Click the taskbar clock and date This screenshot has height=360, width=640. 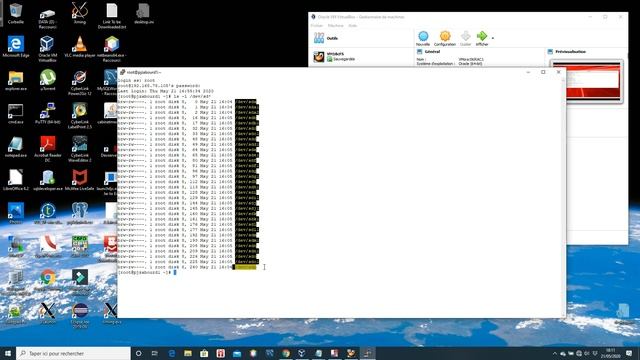point(611,353)
